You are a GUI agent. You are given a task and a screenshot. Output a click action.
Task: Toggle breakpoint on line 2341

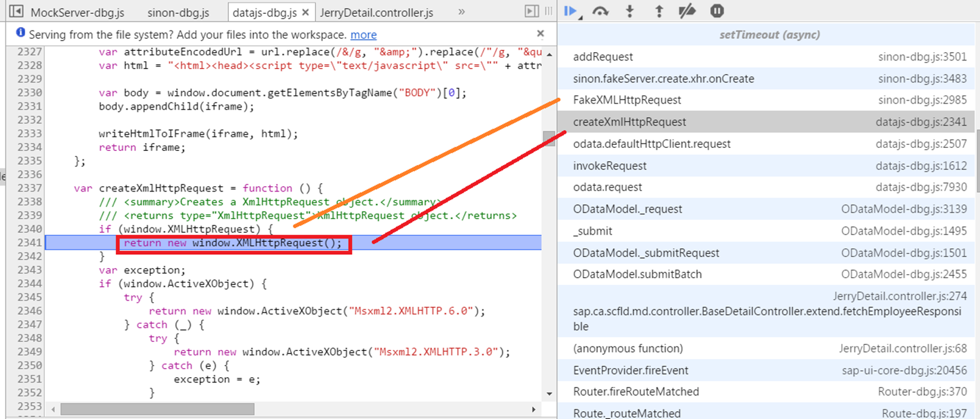pos(29,243)
